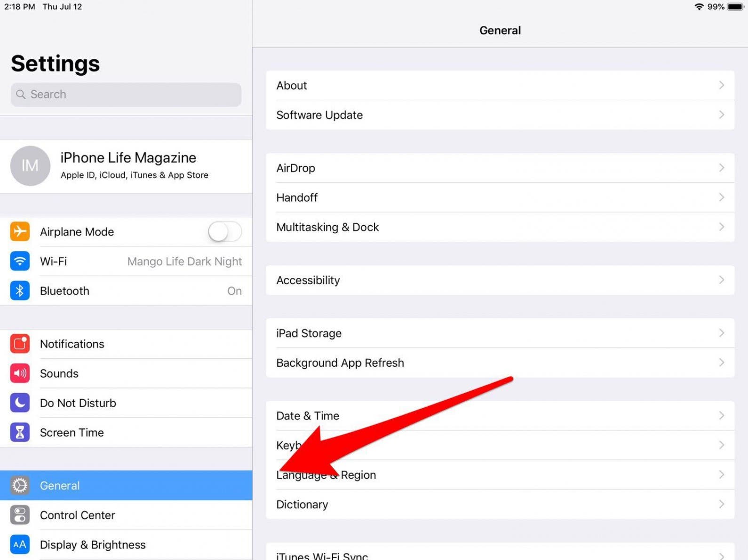Tap the Do Not Disturb moon icon

coord(20,403)
